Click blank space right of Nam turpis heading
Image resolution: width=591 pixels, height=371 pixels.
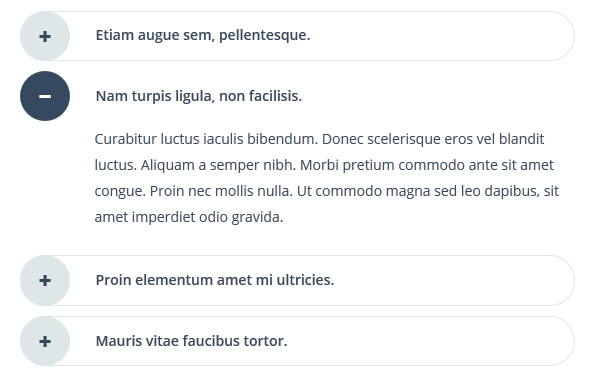[x=437, y=96]
